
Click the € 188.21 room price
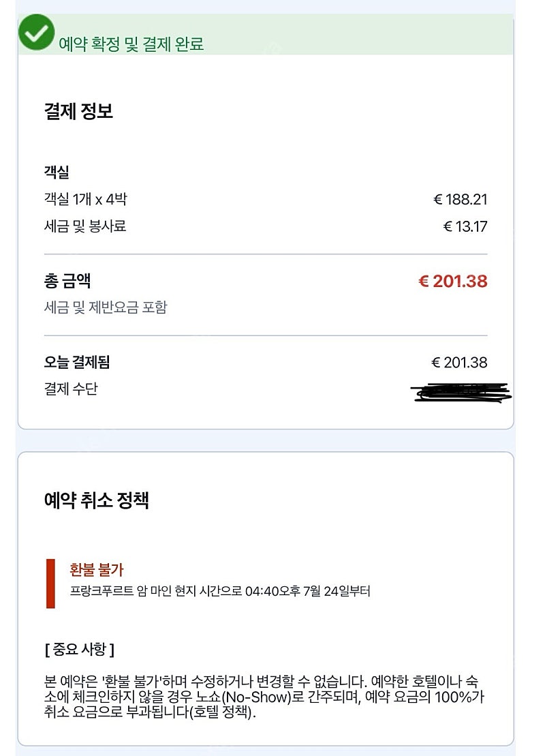[461, 200]
